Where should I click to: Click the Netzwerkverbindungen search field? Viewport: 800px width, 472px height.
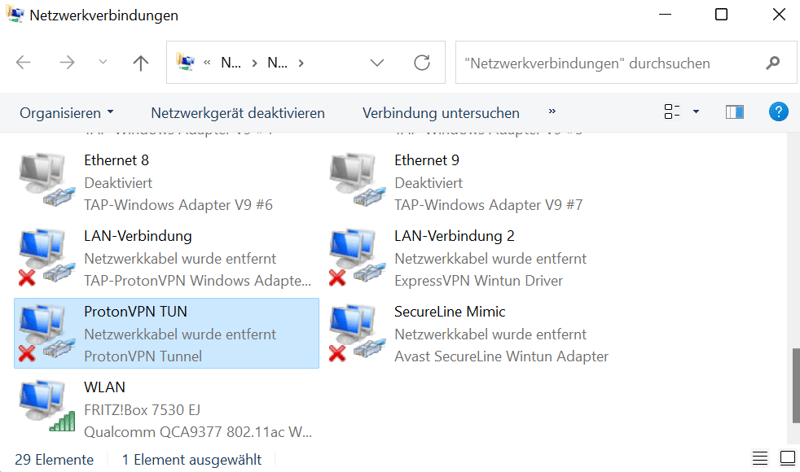(610, 62)
